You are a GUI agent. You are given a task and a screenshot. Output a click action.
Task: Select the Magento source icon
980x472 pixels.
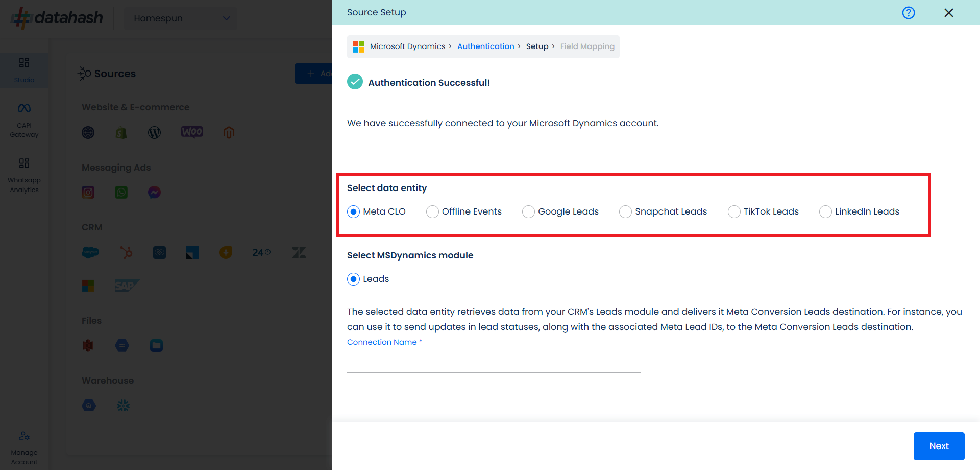click(229, 133)
